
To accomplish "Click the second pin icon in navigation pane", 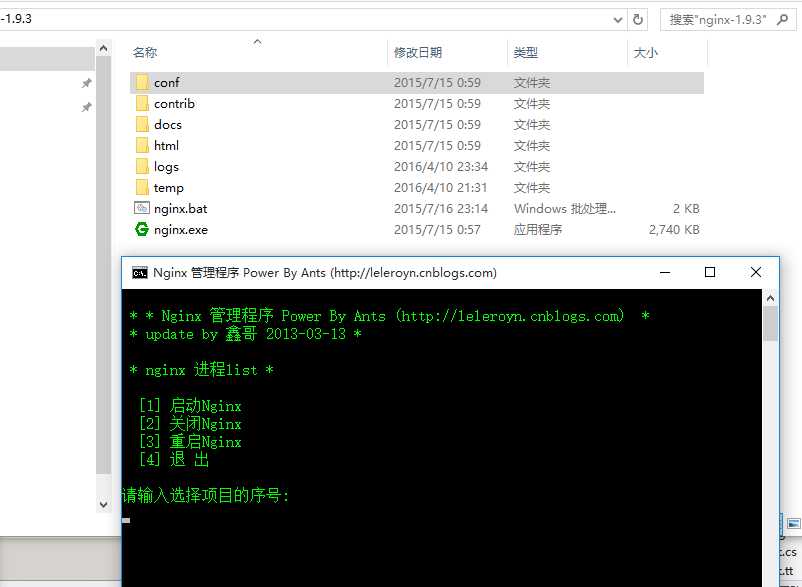I will pos(86,107).
